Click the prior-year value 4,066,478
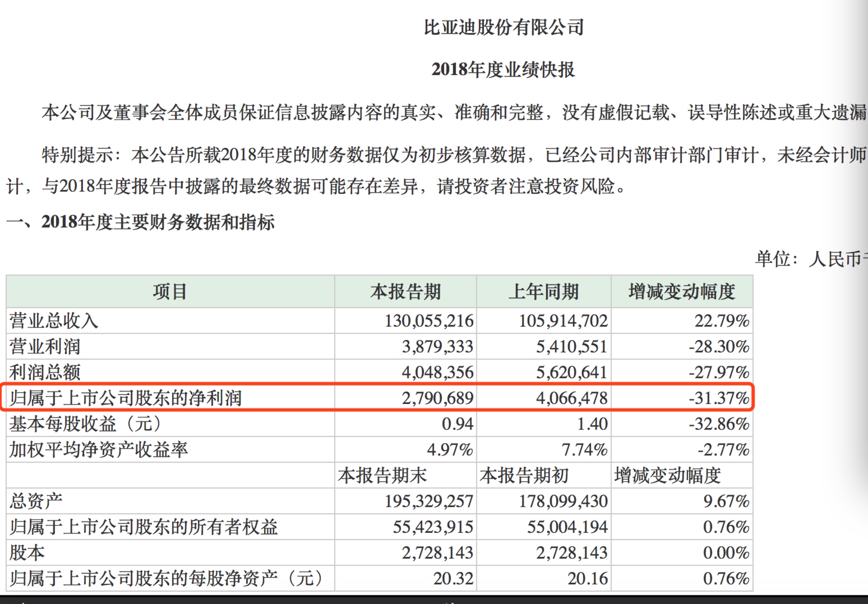 (x=572, y=399)
